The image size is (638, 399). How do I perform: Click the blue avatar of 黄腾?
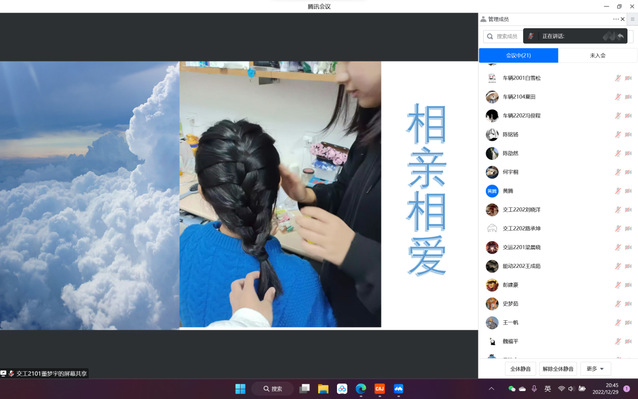coord(492,191)
